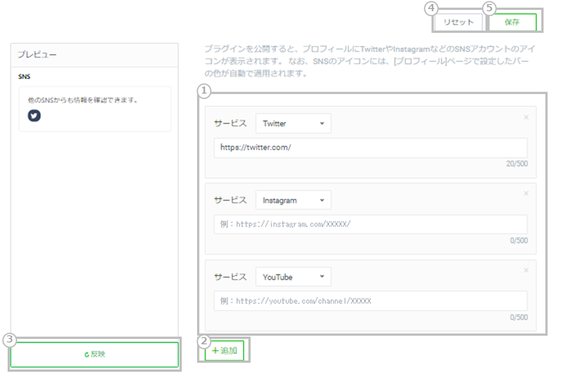Click the green 保存 button

513,23
